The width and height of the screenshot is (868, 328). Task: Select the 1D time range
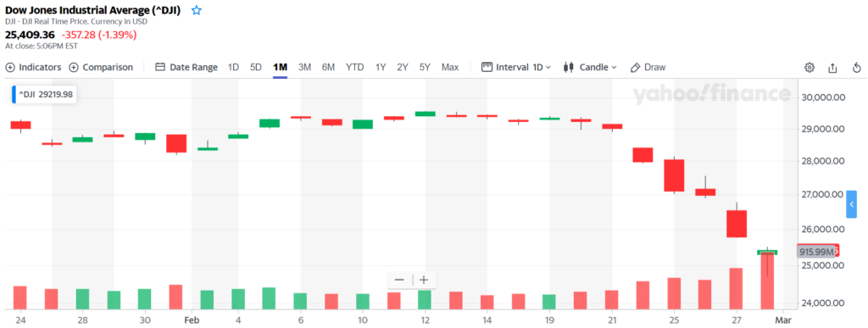(233, 68)
